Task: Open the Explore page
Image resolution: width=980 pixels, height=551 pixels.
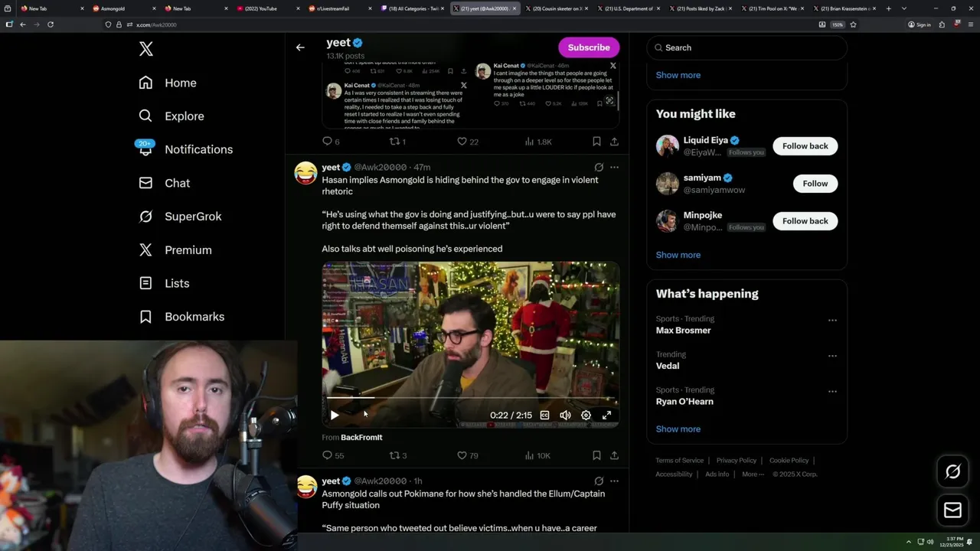Action: click(x=171, y=116)
